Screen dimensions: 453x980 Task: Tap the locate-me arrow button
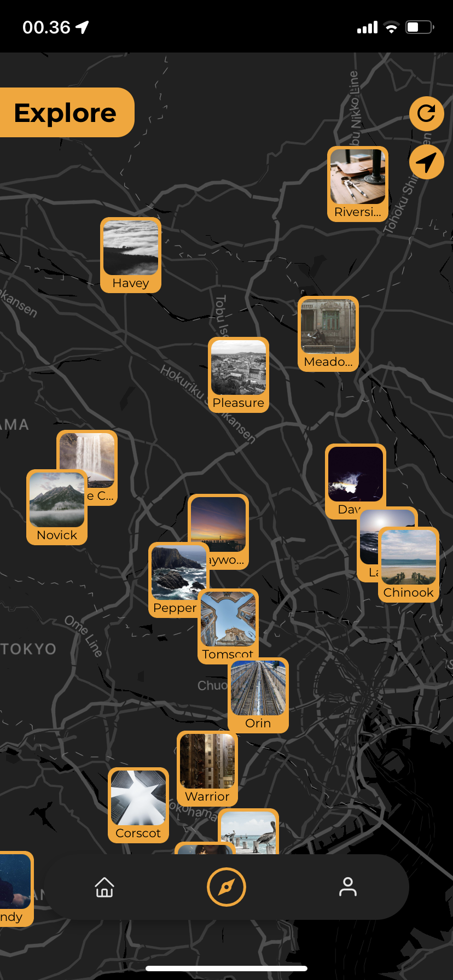[x=427, y=162]
